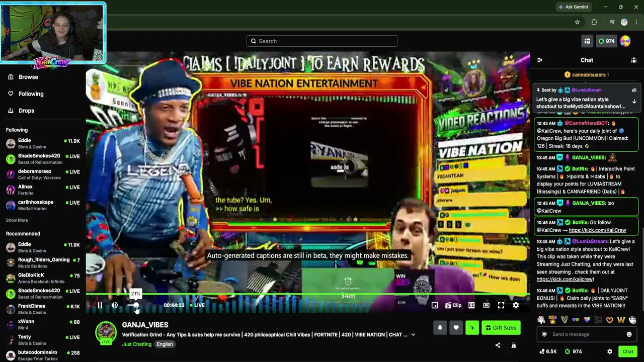Open the Just Chatting category
This screenshot has width=644, height=362.
pos(136,344)
